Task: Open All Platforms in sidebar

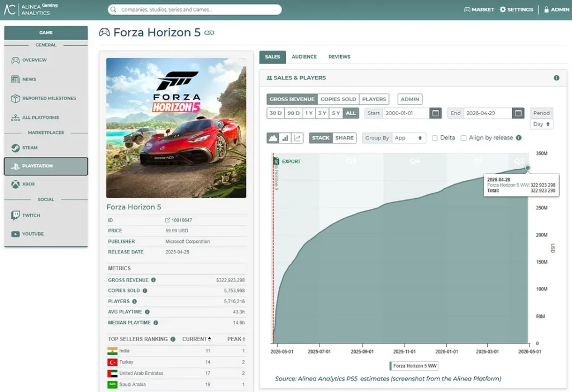Action: pyautogui.click(x=46, y=117)
